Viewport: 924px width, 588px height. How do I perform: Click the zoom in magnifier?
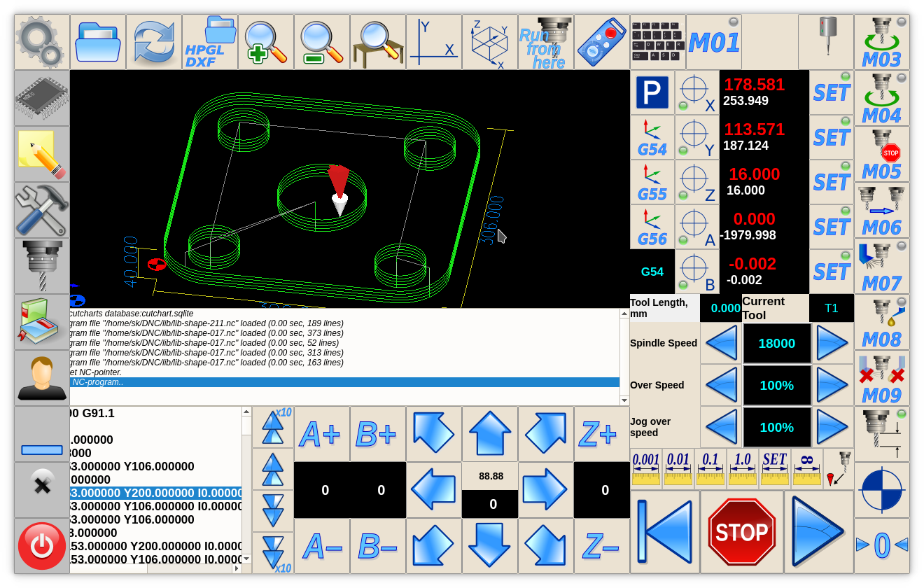pos(266,42)
